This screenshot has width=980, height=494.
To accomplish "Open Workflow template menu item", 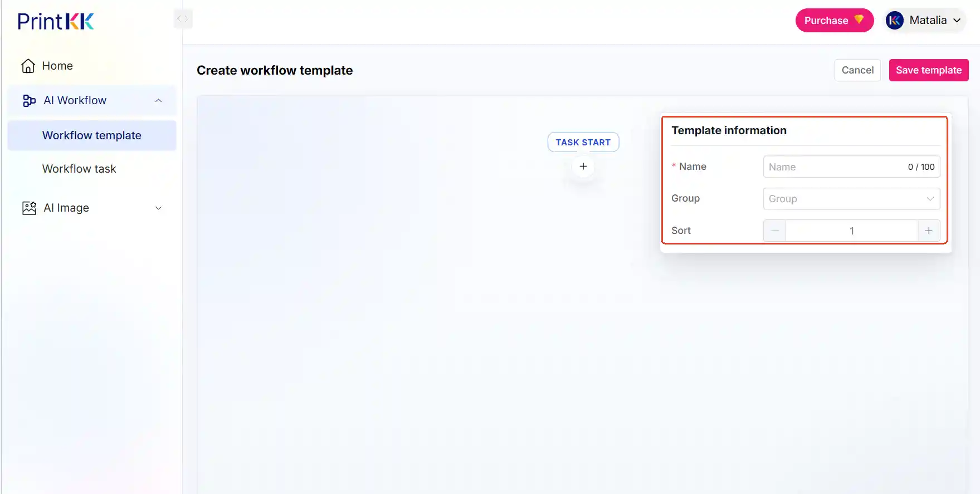I will pyautogui.click(x=92, y=135).
